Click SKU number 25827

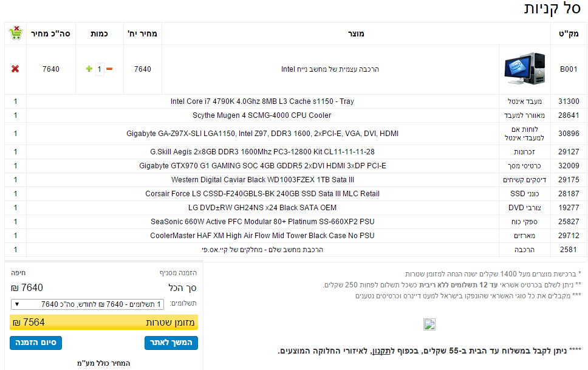(x=569, y=221)
